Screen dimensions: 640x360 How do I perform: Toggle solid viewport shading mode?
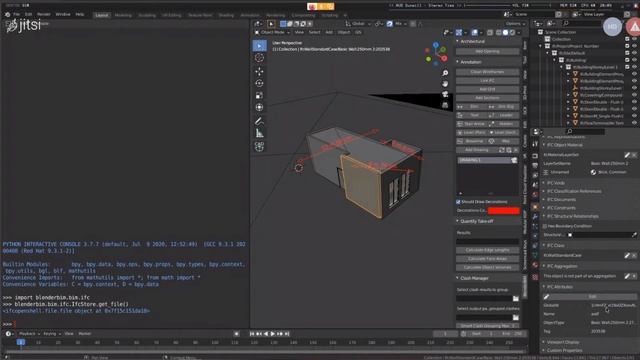tap(505, 33)
